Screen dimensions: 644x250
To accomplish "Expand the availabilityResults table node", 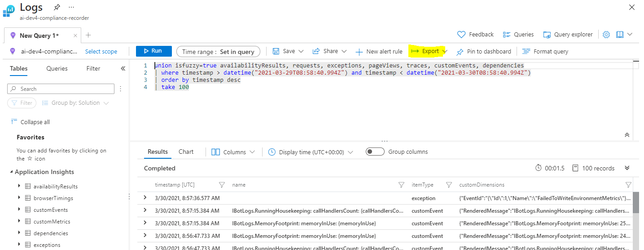I will coord(19,186).
